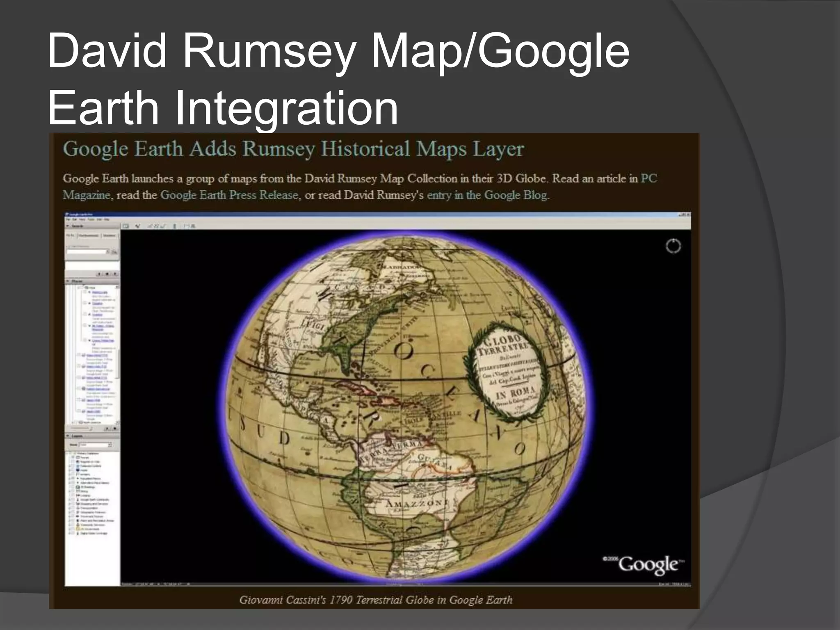840x630 pixels.
Task: Switch to the Directions tab
Action: [109, 235]
